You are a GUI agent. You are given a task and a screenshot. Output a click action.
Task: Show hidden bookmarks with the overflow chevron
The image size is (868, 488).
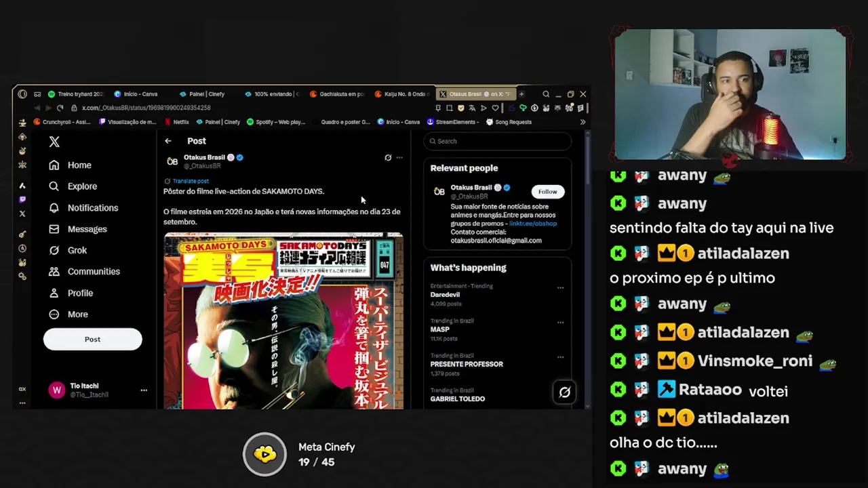(x=583, y=122)
